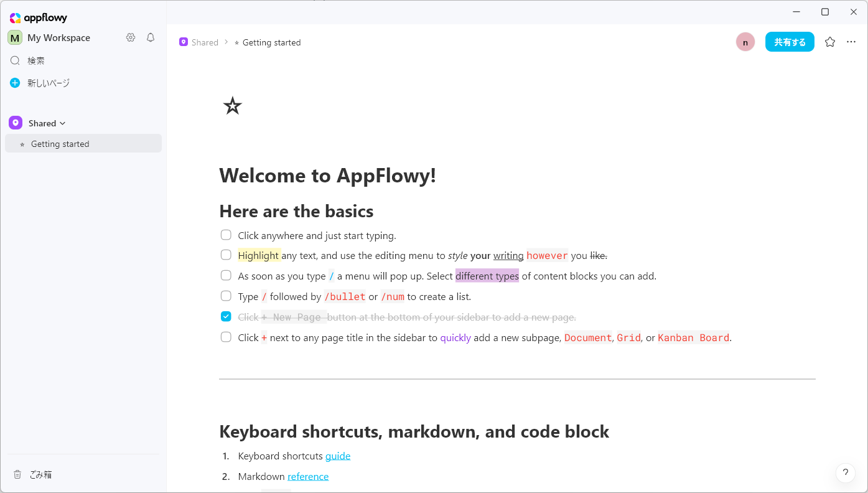Click the 'Kanban Board' code text

point(693,337)
